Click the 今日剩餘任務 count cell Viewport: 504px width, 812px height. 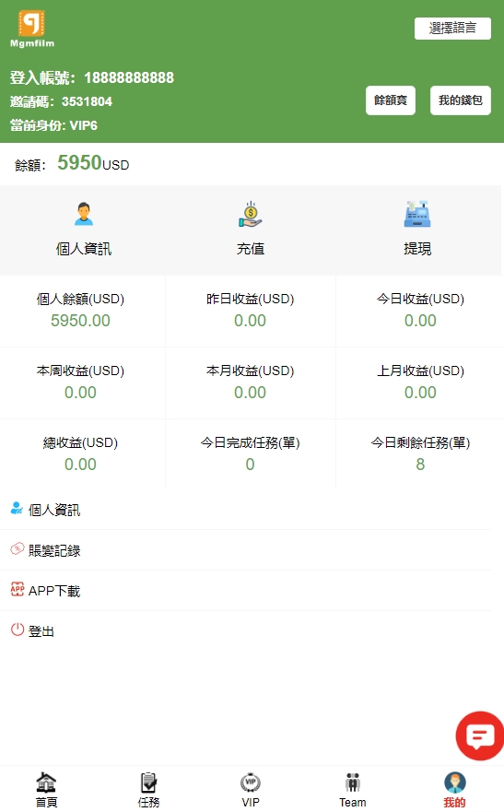pos(420,454)
